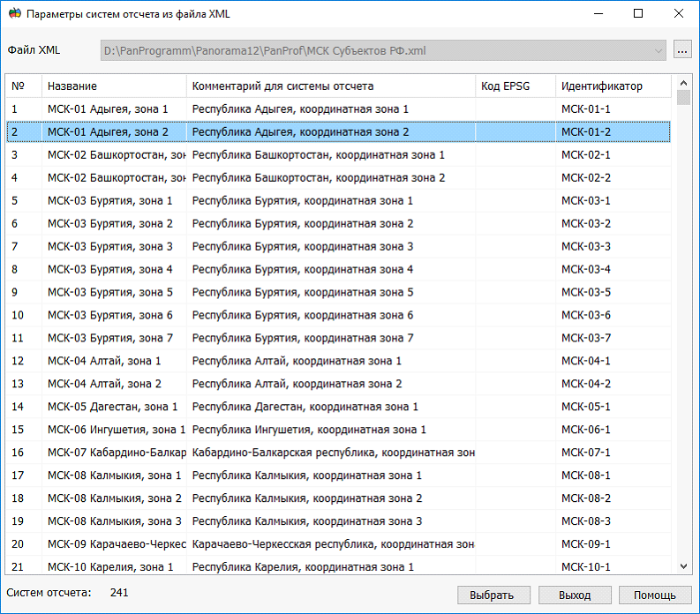
Task: Select row МСК-03 Бурятия, зона 7
Action: (338, 338)
